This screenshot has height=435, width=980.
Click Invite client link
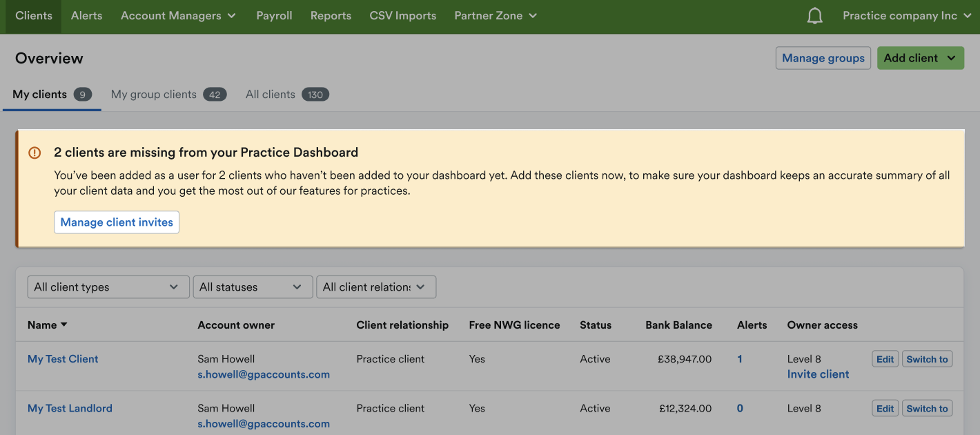coord(819,374)
